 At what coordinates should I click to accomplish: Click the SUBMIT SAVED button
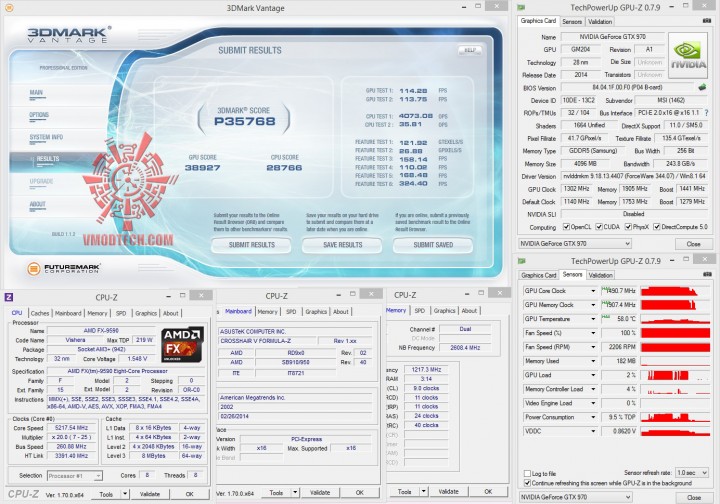[x=433, y=245]
